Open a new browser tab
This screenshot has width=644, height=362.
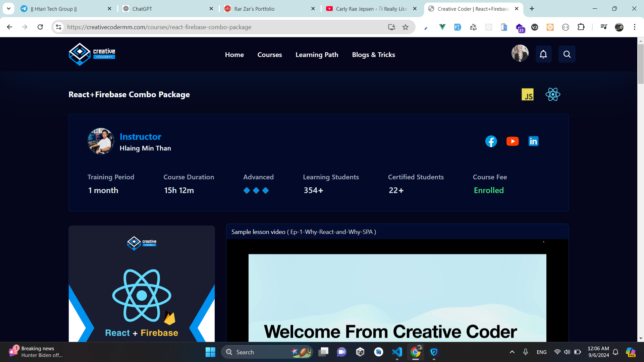point(532,9)
